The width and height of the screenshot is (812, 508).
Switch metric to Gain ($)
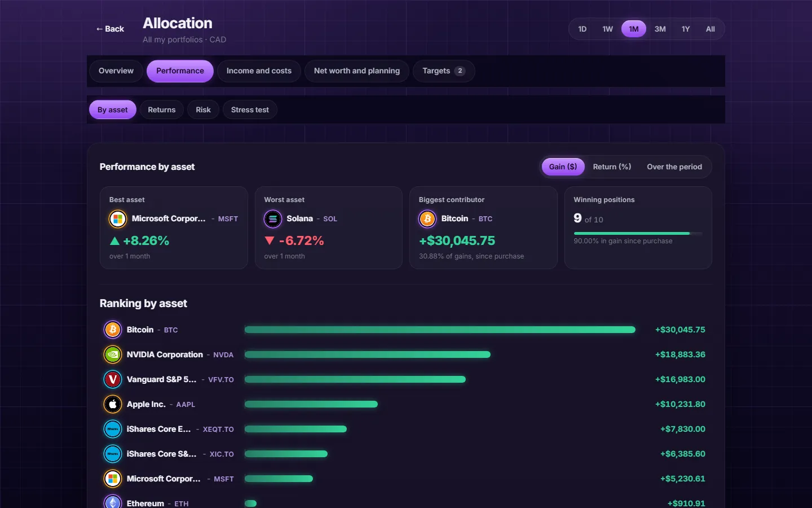point(563,167)
